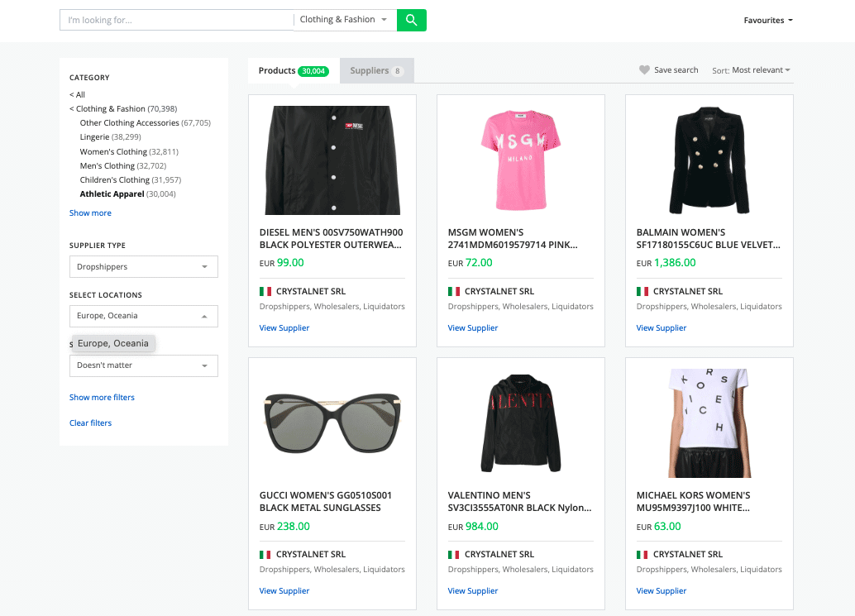855x616 pixels.
Task: Open the Gucci sunglasses product image
Action: click(332, 423)
